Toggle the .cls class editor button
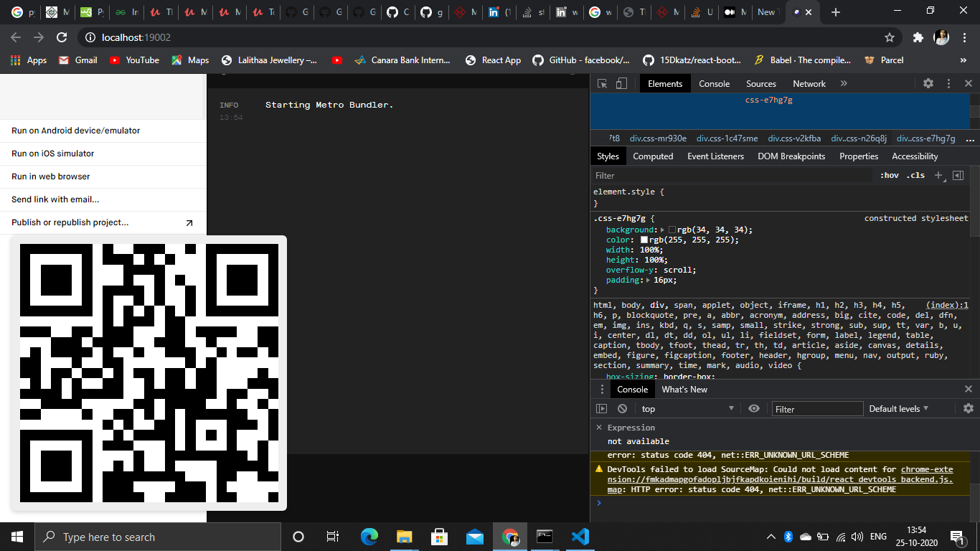This screenshot has height=551, width=980. 915,175
